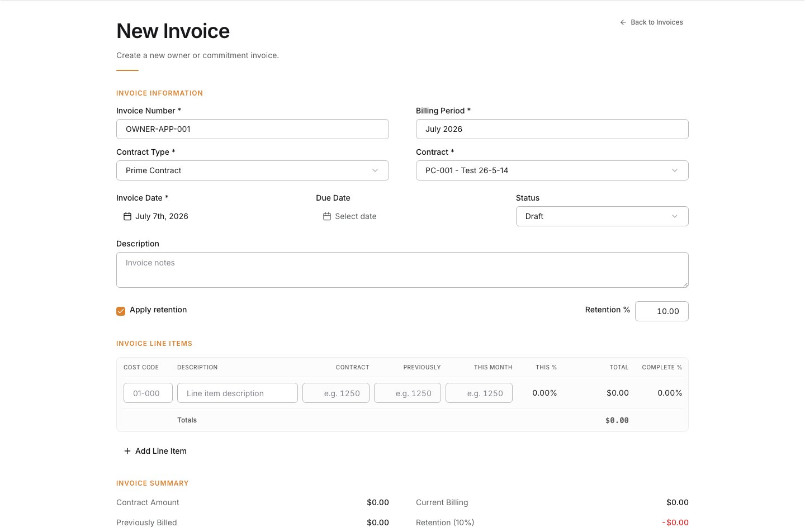Click the This Month line item input

479,393
